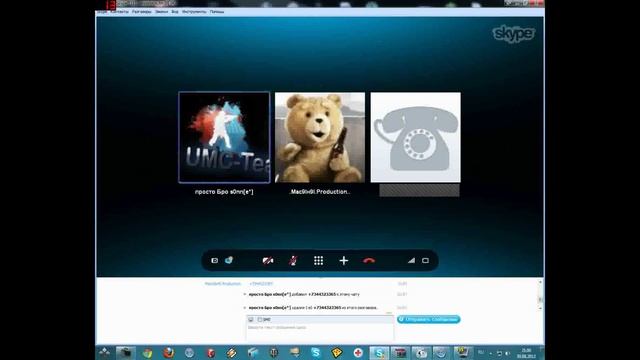Switch to active Skype window in taskbar
This screenshot has height=360, width=640.
(x=379, y=353)
